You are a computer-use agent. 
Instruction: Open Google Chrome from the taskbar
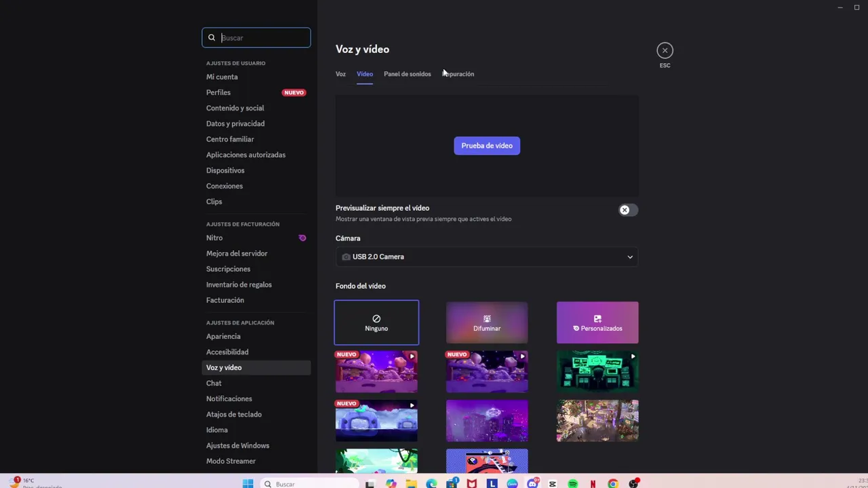pos(613,483)
